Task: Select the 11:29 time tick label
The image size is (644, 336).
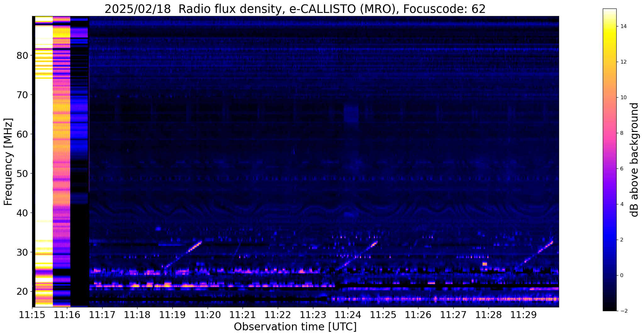Action: pos(523,315)
